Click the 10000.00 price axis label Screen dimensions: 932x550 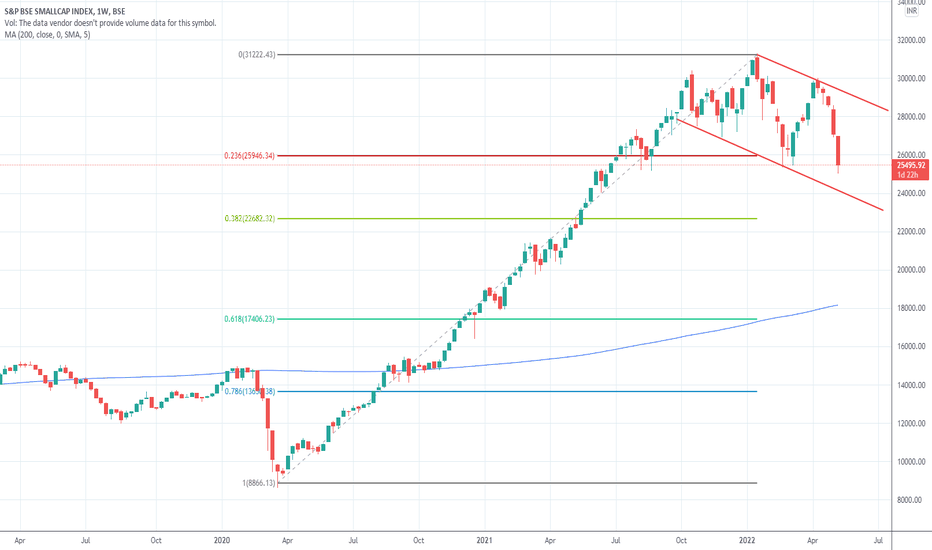click(x=911, y=462)
